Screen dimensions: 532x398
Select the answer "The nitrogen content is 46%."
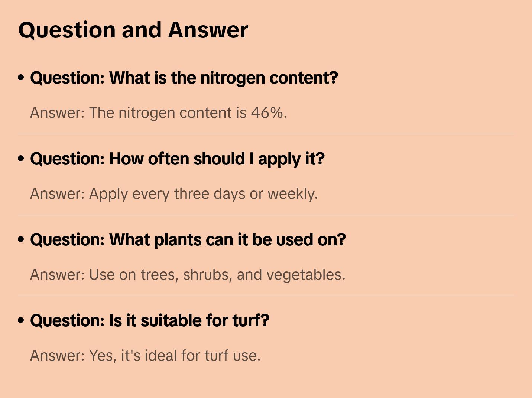[x=158, y=113]
